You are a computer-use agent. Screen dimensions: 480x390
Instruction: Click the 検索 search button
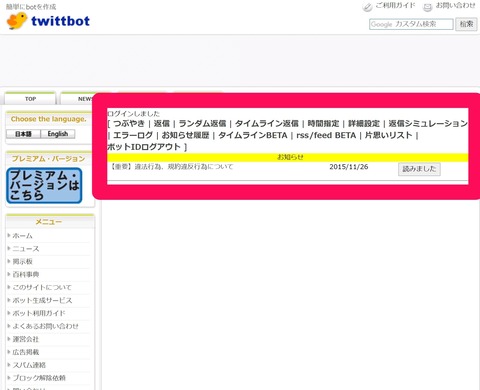tap(466, 24)
